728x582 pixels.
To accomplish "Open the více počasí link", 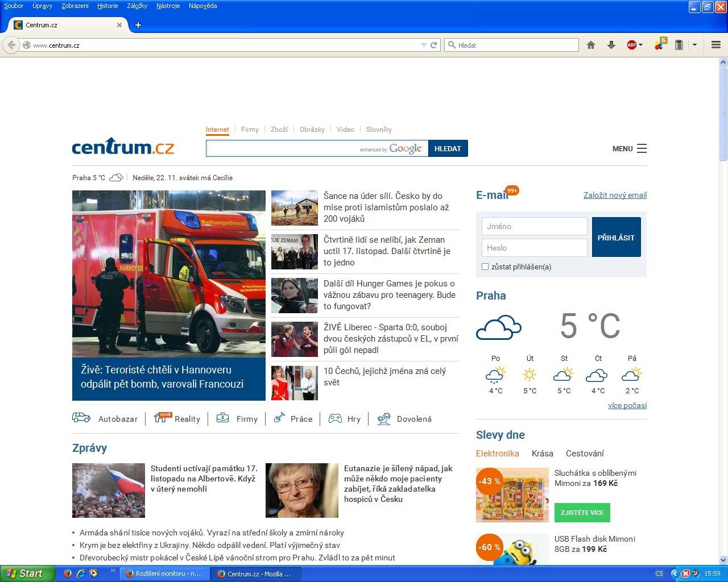I will click(x=627, y=405).
